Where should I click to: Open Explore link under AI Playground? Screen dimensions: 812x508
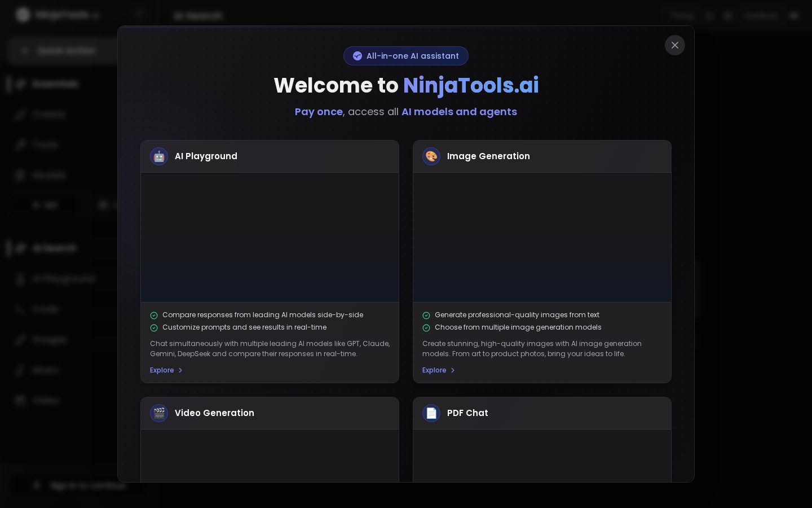166,370
